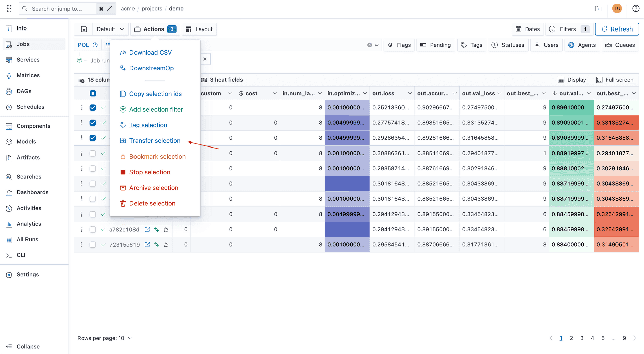This screenshot has width=644, height=354.
Task: Check the checkbox for run 72315e619
Action: point(93,245)
